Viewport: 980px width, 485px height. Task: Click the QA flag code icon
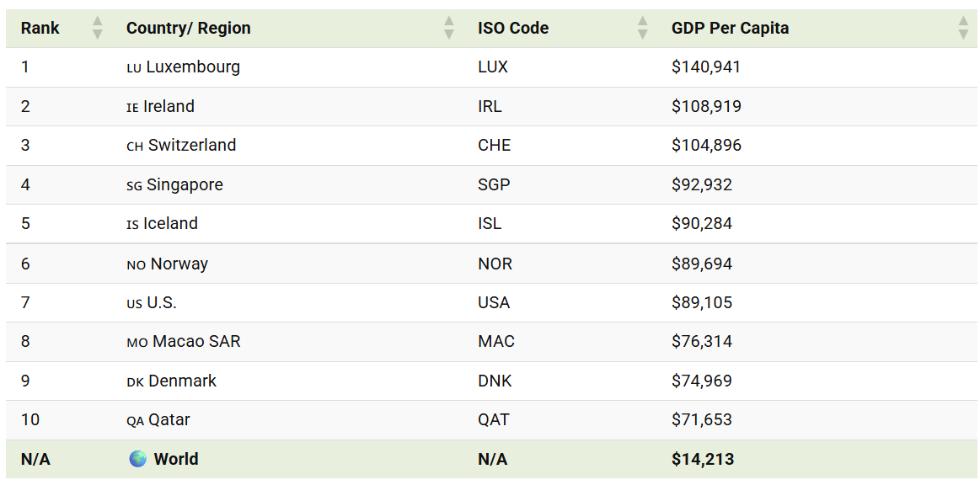point(135,421)
